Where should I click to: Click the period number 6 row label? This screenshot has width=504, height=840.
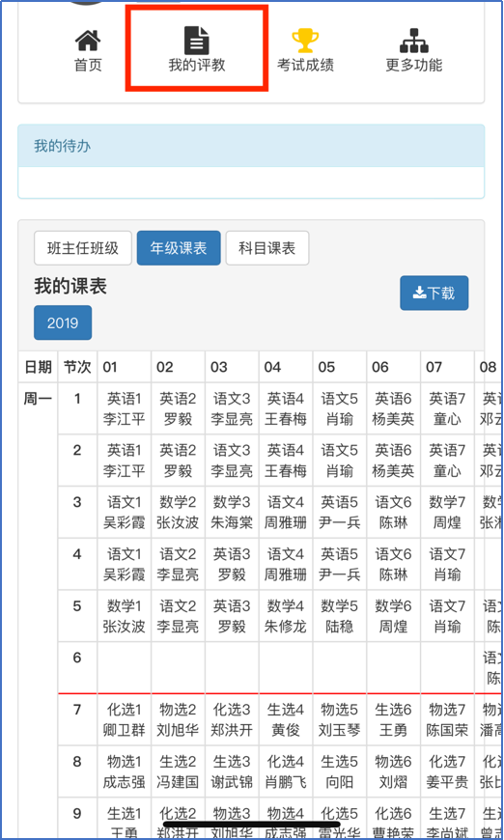[x=77, y=658]
